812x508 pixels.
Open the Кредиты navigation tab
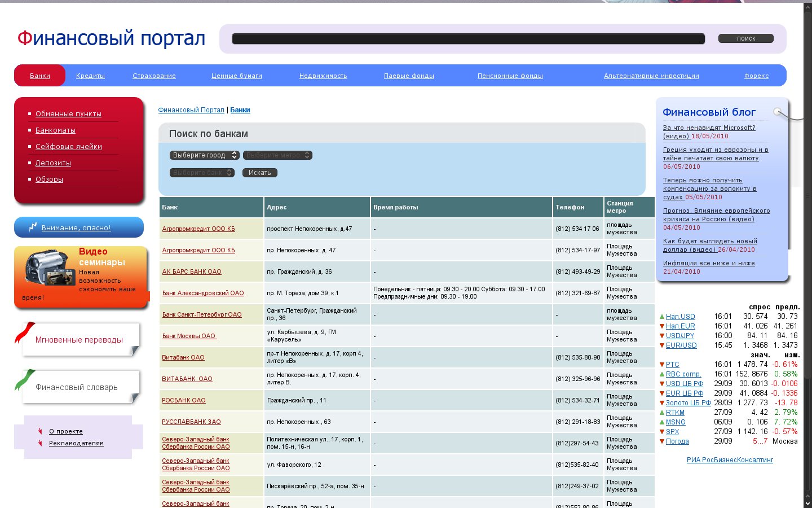90,76
